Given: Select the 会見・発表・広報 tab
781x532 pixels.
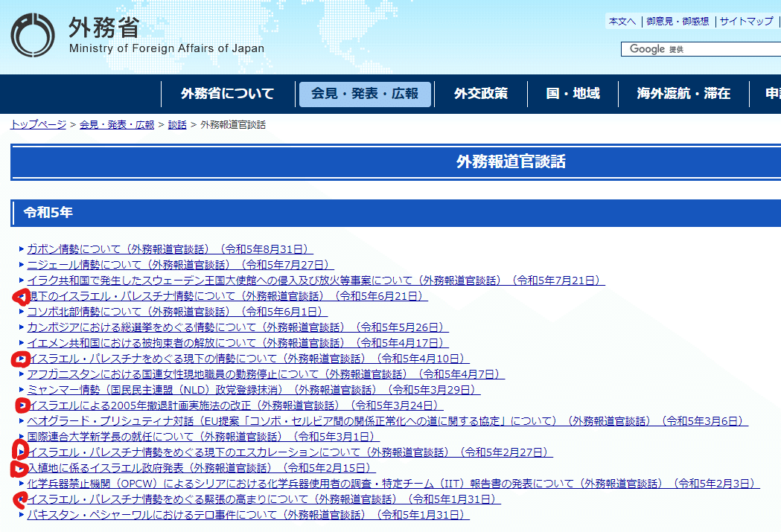Looking at the screenshot, I should point(365,94).
